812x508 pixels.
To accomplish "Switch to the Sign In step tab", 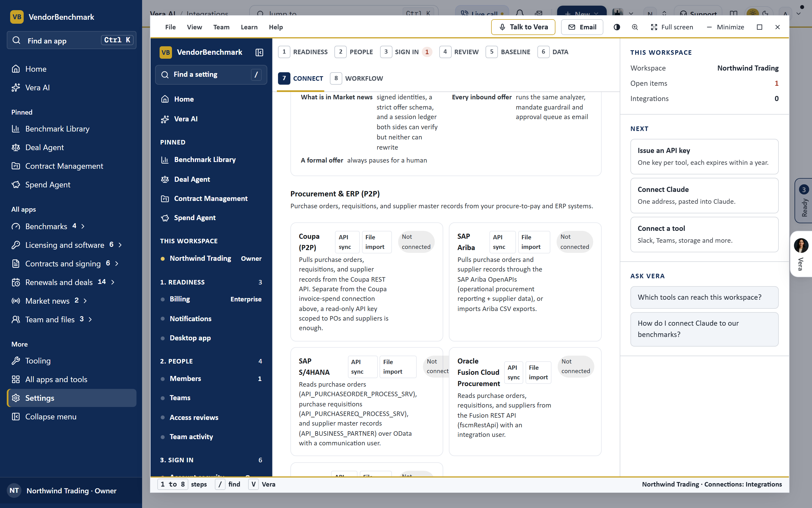I will (x=406, y=52).
